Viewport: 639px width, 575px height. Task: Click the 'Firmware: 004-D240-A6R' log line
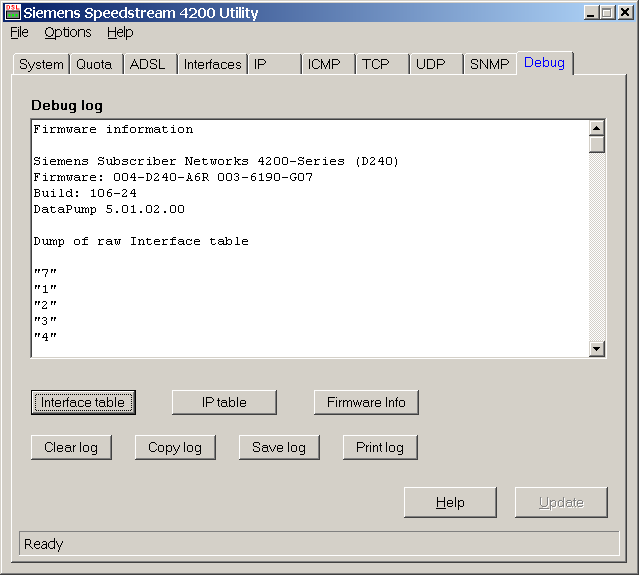pyautogui.click(x=173, y=177)
